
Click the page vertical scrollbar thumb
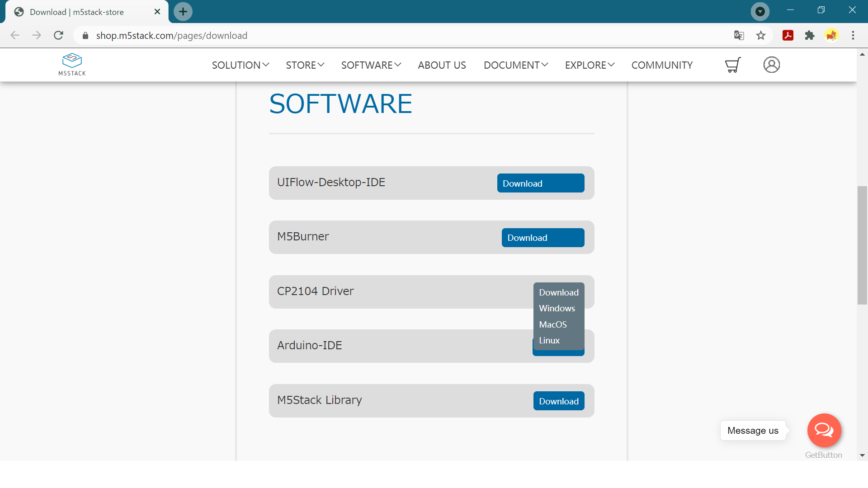(862, 245)
